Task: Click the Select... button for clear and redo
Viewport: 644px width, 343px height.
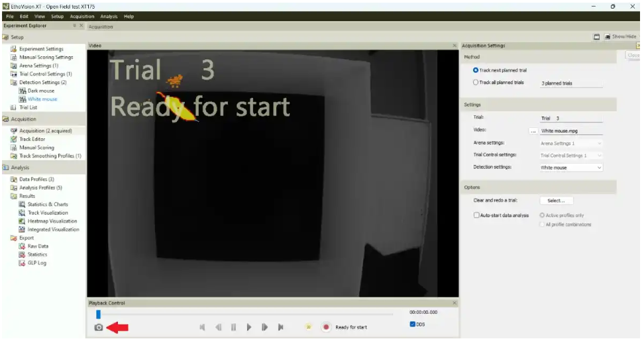Action: click(x=556, y=201)
